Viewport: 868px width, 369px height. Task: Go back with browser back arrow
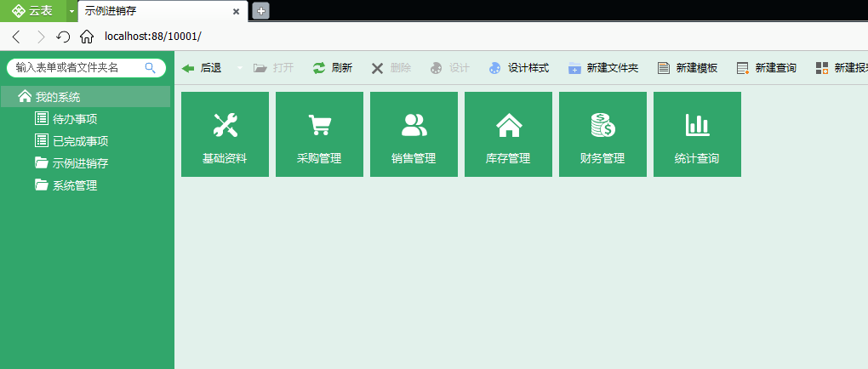click(x=16, y=37)
